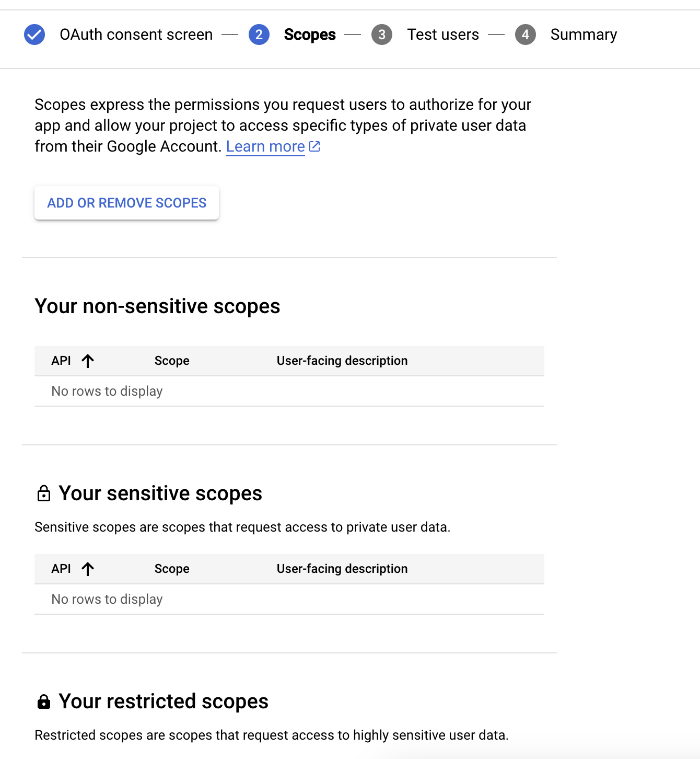Click the external link icon beside Learn more
Image resolution: width=700 pixels, height=759 pixels.
[314, 146]
